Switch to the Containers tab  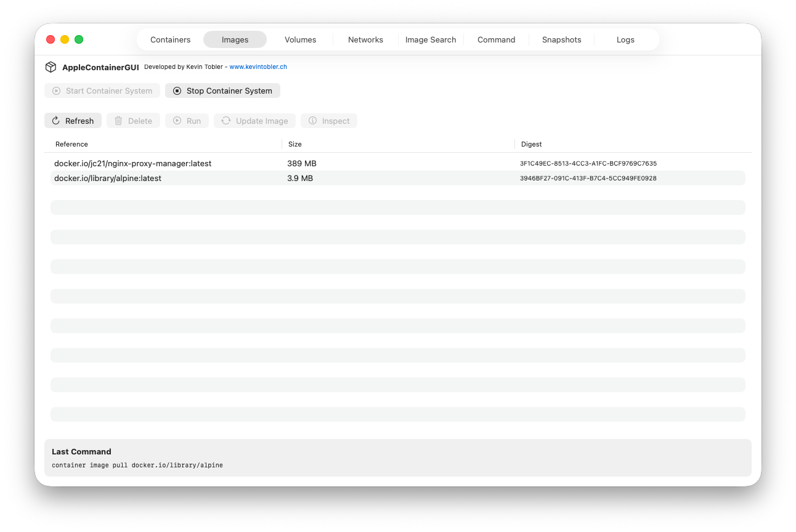pyautogui.click(x=170, y=39)
